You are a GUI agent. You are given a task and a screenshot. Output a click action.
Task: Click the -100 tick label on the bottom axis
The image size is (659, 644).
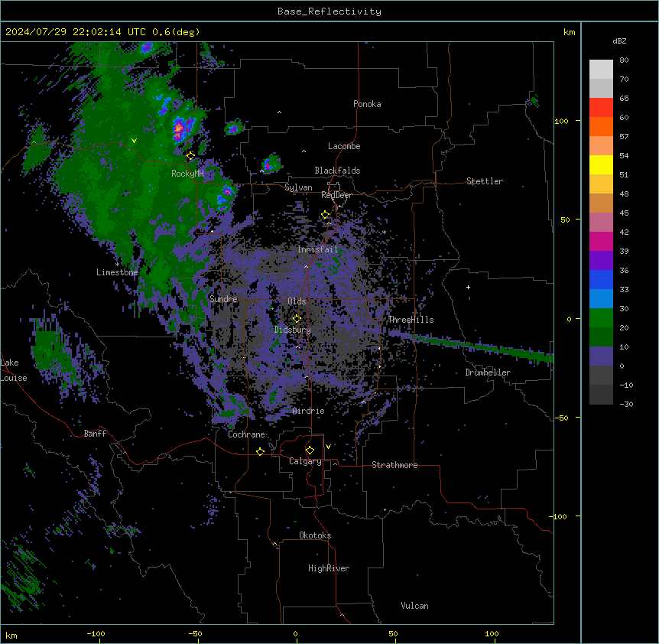tap(96, 633)
